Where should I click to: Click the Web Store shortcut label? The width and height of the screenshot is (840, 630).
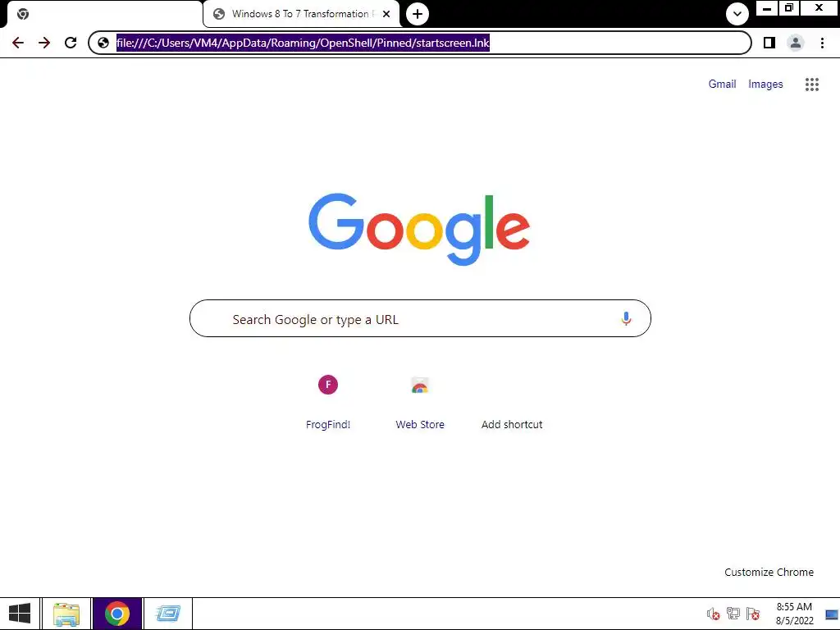coord(420,424)
